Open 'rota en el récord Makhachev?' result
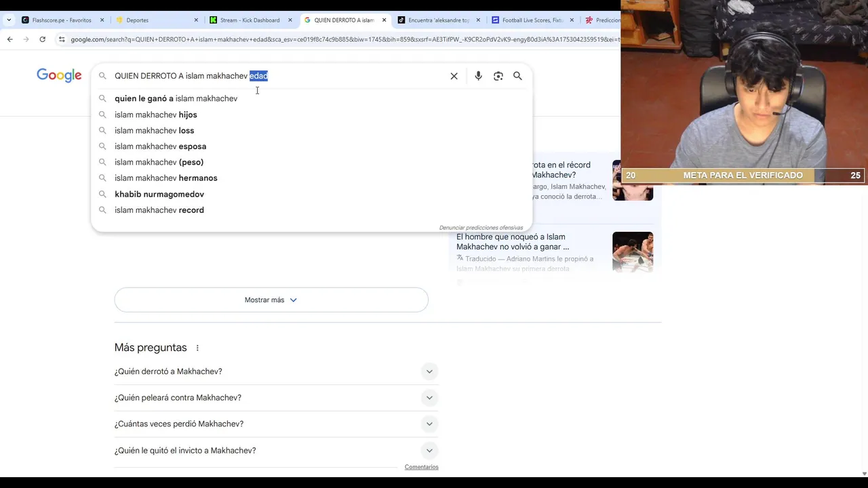The image size is (868, 488). [x=561, y=169]
